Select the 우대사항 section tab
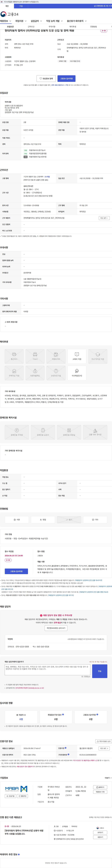 (52, 27)
